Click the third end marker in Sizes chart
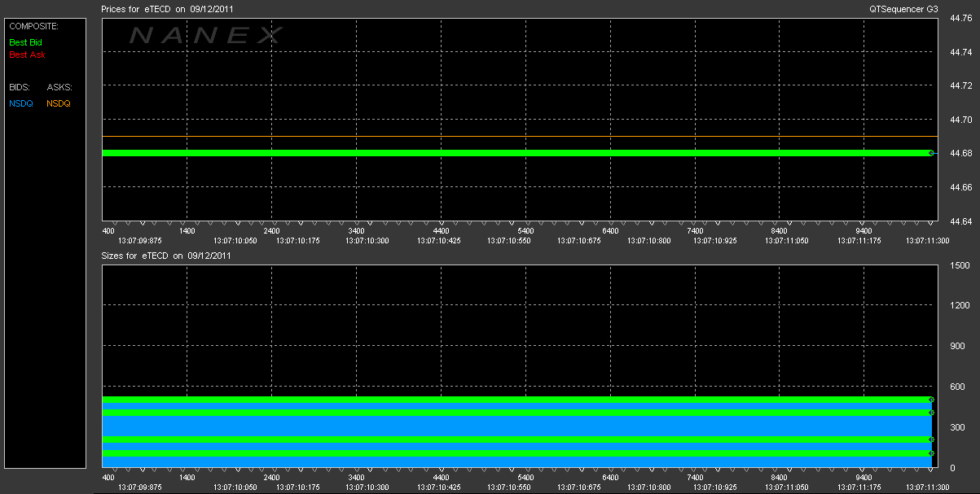 pos(931,439)
